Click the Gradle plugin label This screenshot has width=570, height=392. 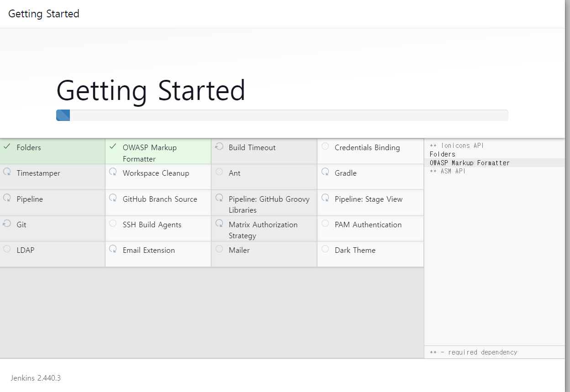click(x=345, y=173)
